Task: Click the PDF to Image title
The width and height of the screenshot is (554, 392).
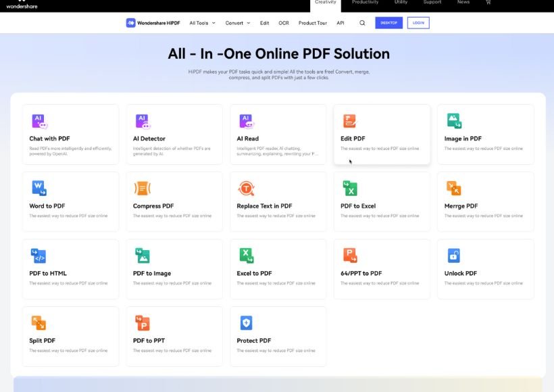Action: [x=152, y=273]
